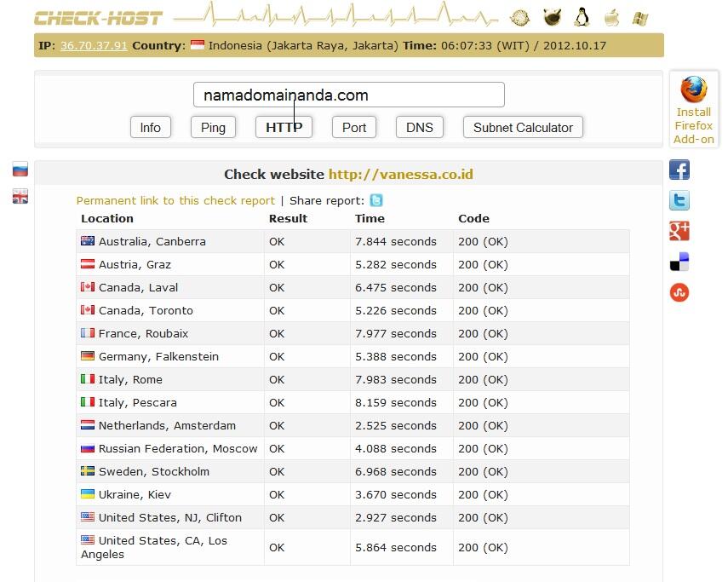Open the Subnet Calculator
This screenshot has height=582, width=728.
point(523,127)
